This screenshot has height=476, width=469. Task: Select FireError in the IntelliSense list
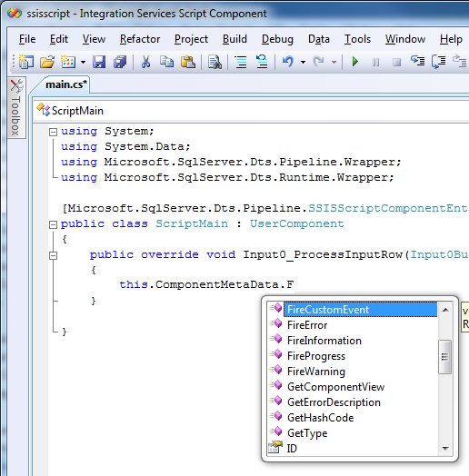[307, 325]
